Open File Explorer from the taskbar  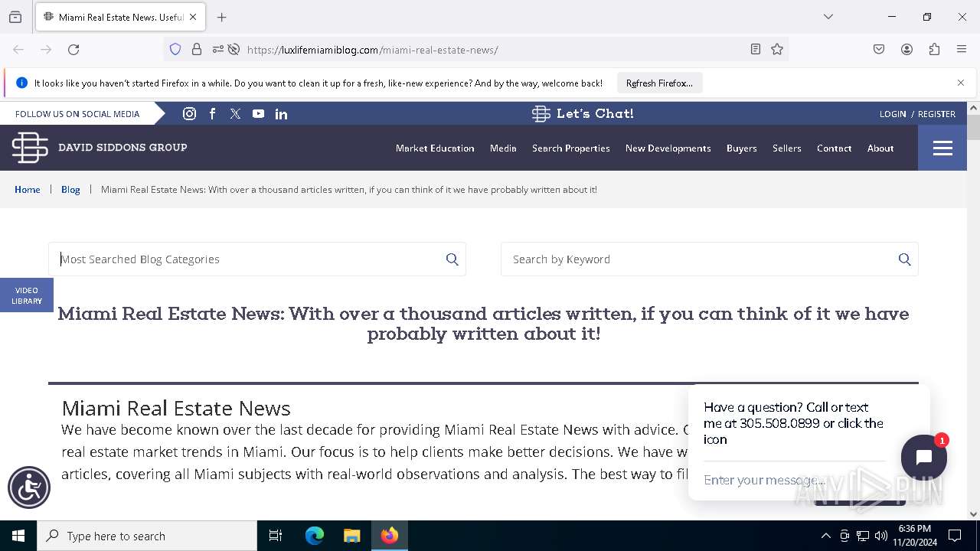point(351,536)
